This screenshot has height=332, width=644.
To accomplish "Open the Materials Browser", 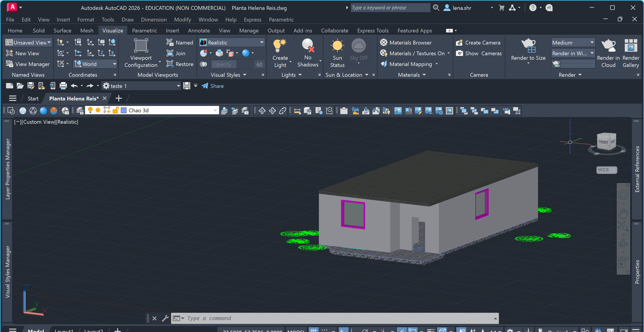I will 406,43.
